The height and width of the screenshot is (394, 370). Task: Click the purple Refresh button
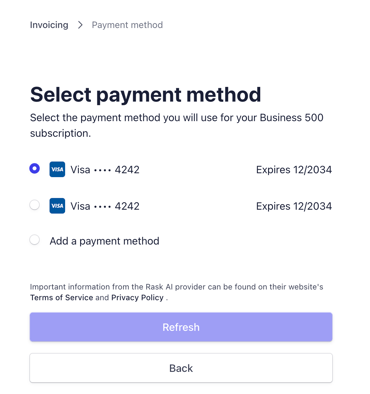click(x=181, y=327)
